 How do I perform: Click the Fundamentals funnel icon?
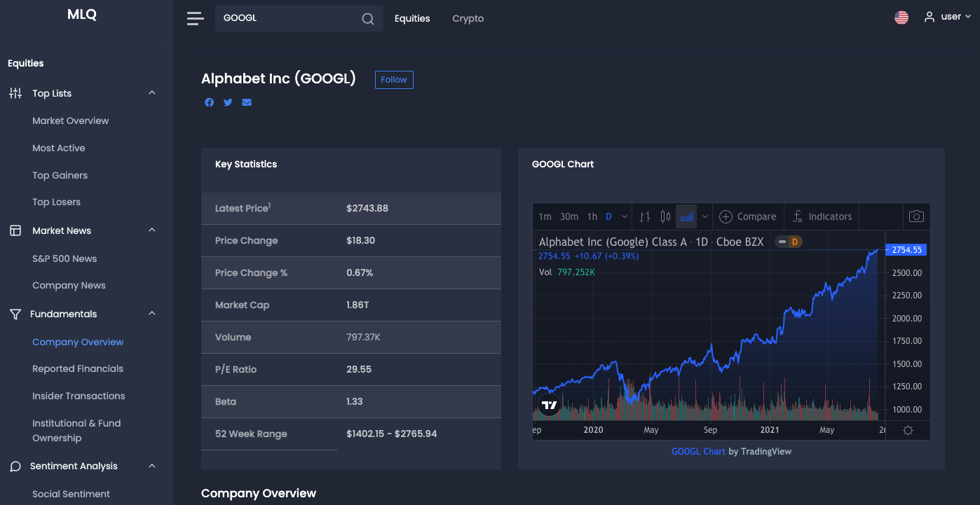[x=15, y=314]
